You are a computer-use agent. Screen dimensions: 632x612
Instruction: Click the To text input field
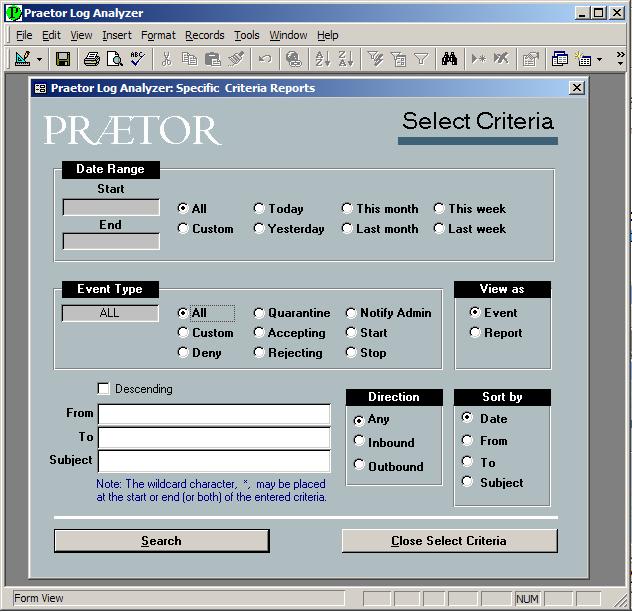(x=214, y=438)
